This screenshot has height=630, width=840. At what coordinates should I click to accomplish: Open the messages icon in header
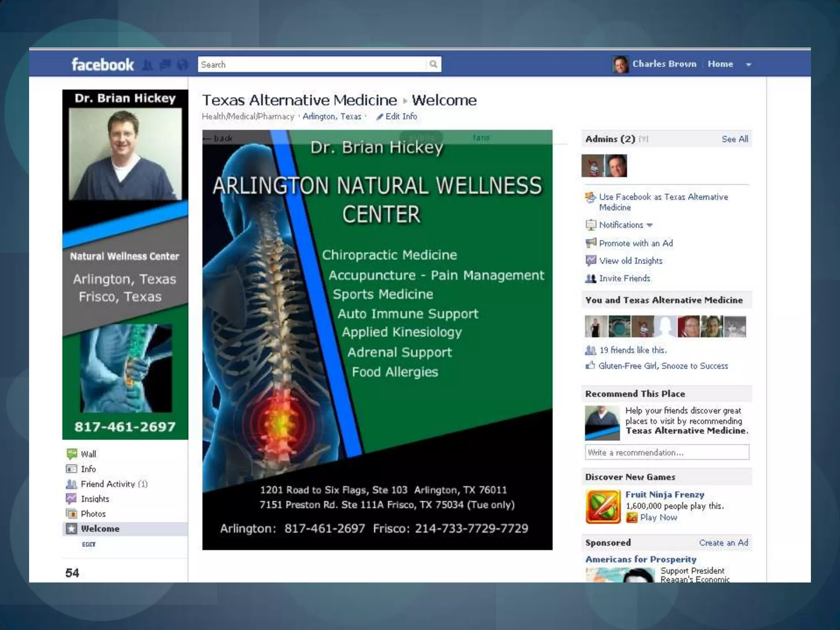165,65
